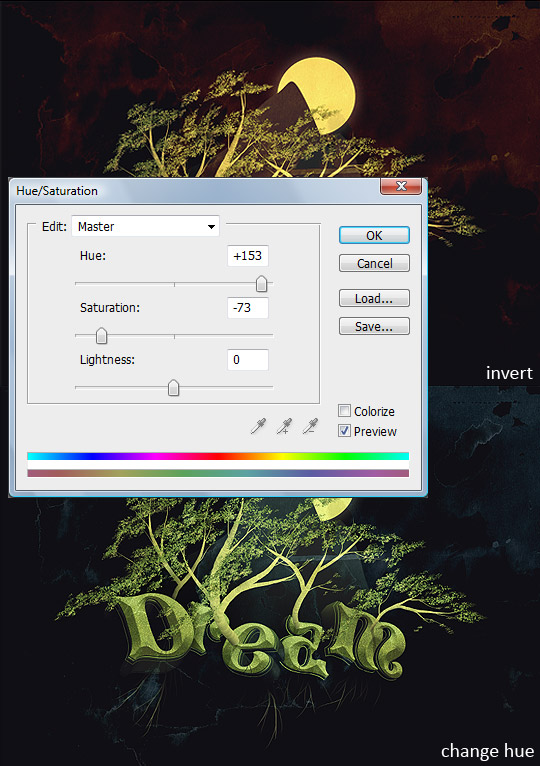
Task: Enable the Colorize checkbox
Action: (x=344, y=410)
